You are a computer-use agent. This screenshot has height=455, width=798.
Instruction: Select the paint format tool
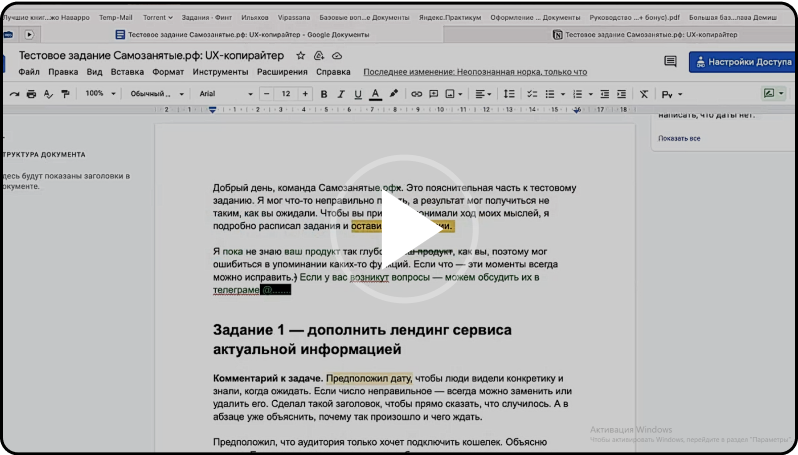(x=65, y=94)
